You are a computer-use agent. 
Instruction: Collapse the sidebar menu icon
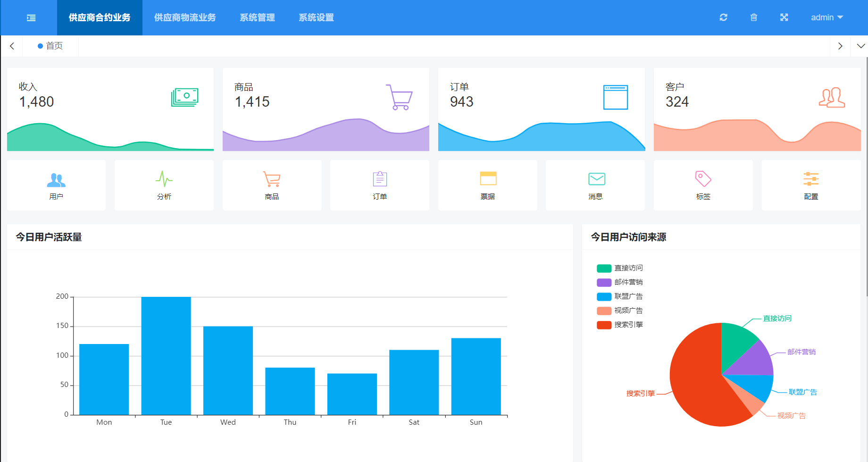click(31, 18)
